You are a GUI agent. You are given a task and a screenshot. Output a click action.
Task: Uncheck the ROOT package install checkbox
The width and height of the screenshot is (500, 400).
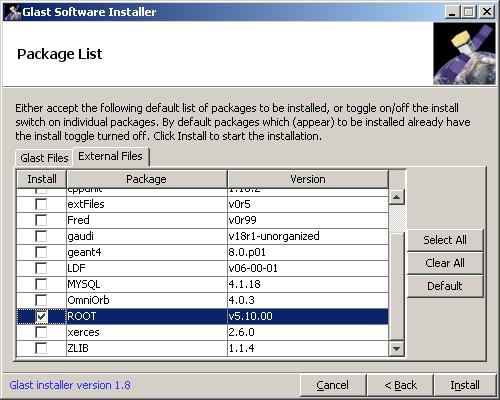(x=41, y=316)
